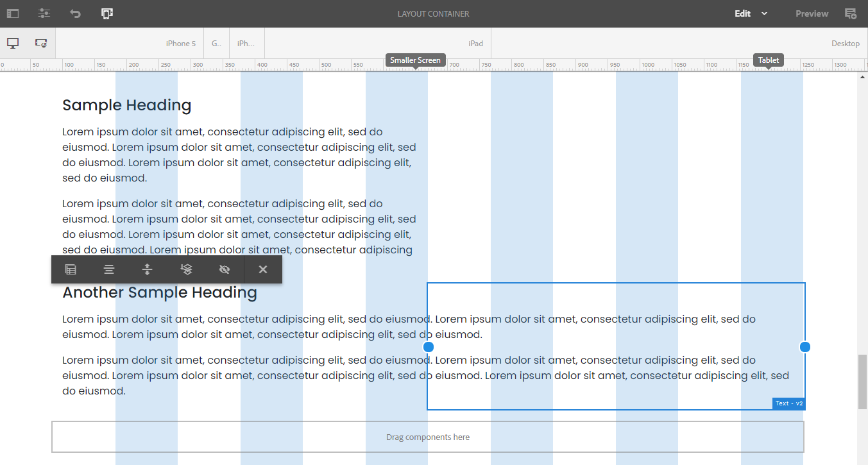This screenshot has height=465, width=868.
Task: Click the Text - v2 component label
Action: coord(788,403)
